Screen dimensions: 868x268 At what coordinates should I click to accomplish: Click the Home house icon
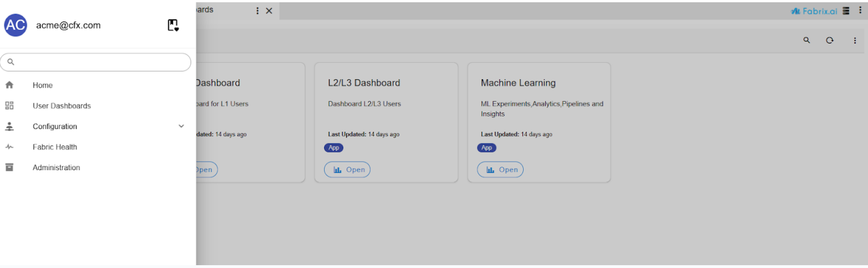9,85
